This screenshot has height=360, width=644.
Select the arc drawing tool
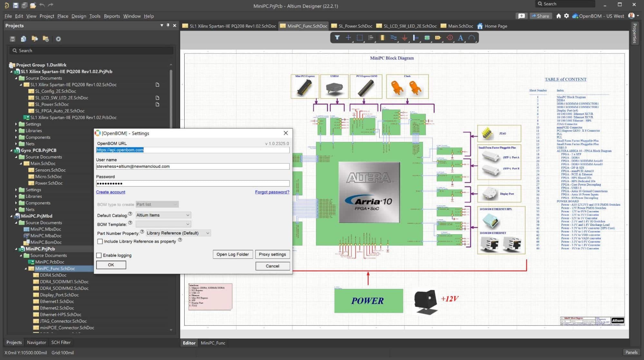click(472, 38)
